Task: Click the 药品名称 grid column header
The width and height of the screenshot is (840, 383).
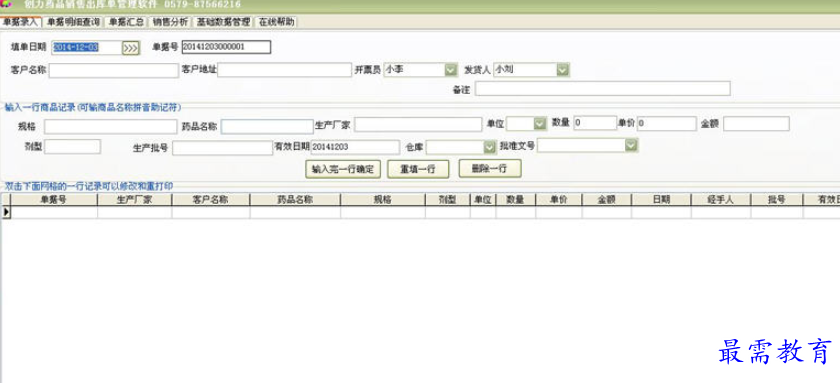Action: [x=295, y=200]
